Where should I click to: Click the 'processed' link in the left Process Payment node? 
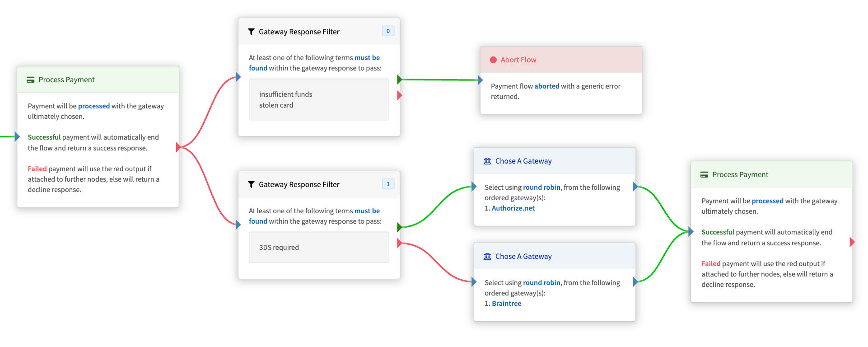click(x=94, y=106)
